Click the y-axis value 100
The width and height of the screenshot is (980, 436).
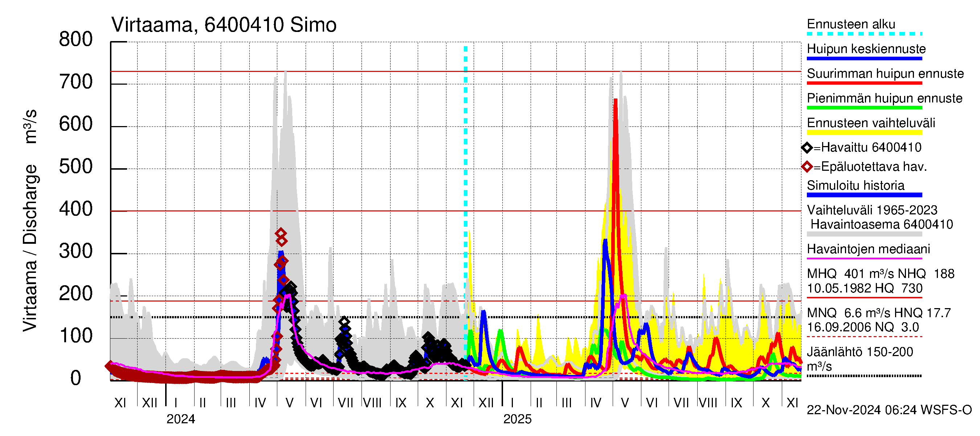point(76,336)
